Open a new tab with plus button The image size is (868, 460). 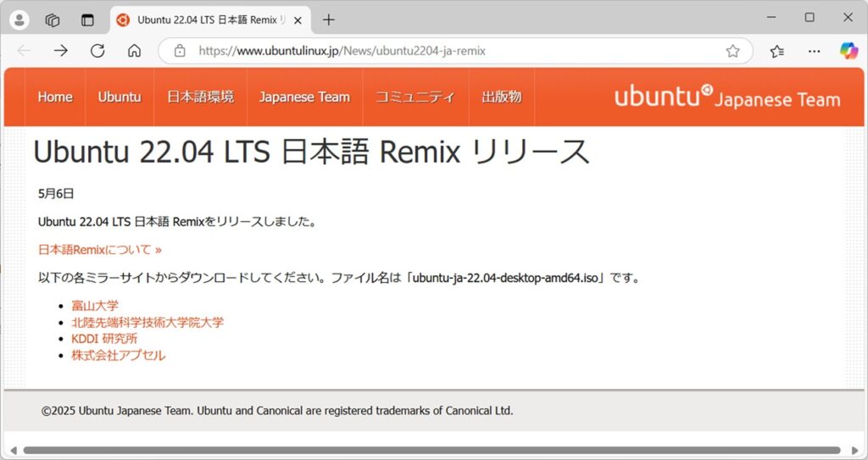coord(329,20)
